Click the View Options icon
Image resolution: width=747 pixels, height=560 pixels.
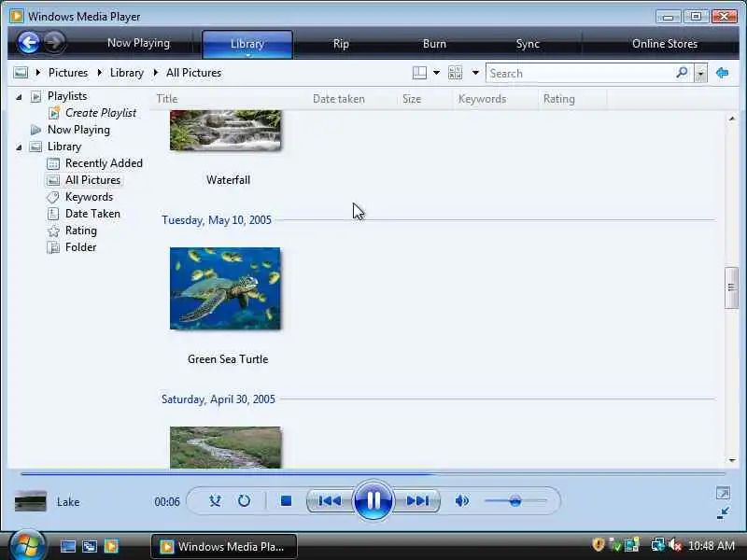(455, 73)
